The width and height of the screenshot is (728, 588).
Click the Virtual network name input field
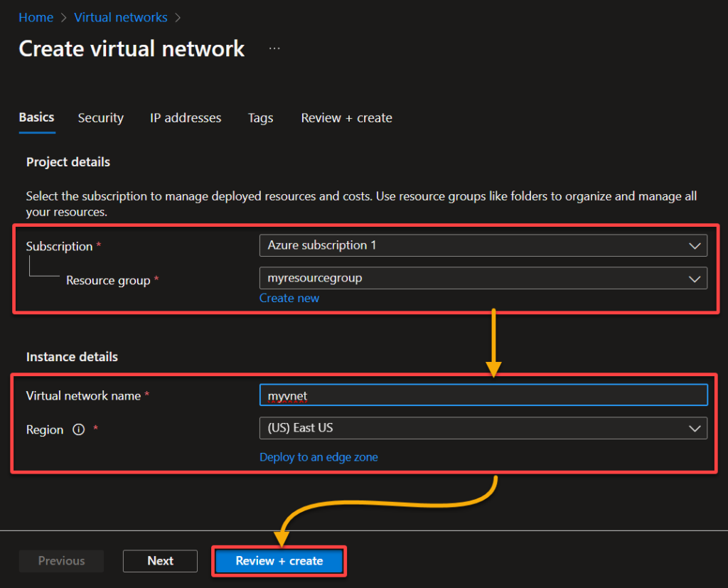tap(483, 395)
